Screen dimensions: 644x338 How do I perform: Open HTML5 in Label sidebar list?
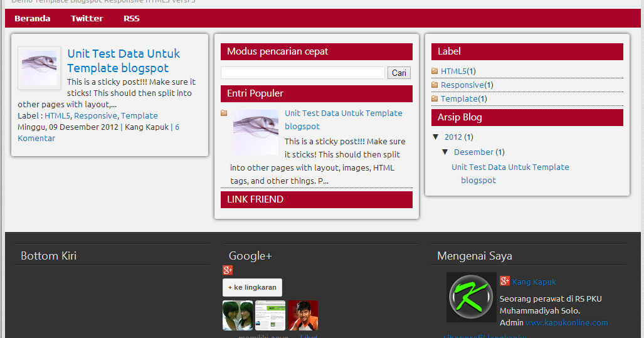[453, 71]
